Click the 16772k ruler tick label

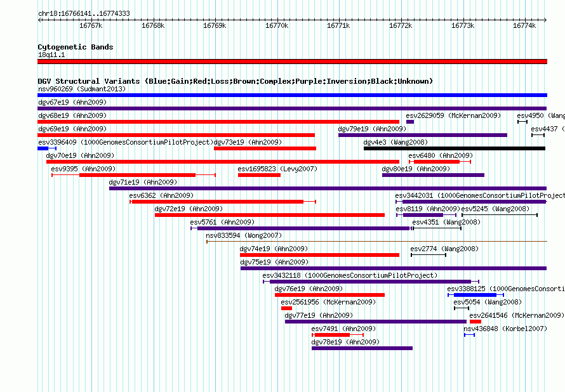(x=401, y=25)
